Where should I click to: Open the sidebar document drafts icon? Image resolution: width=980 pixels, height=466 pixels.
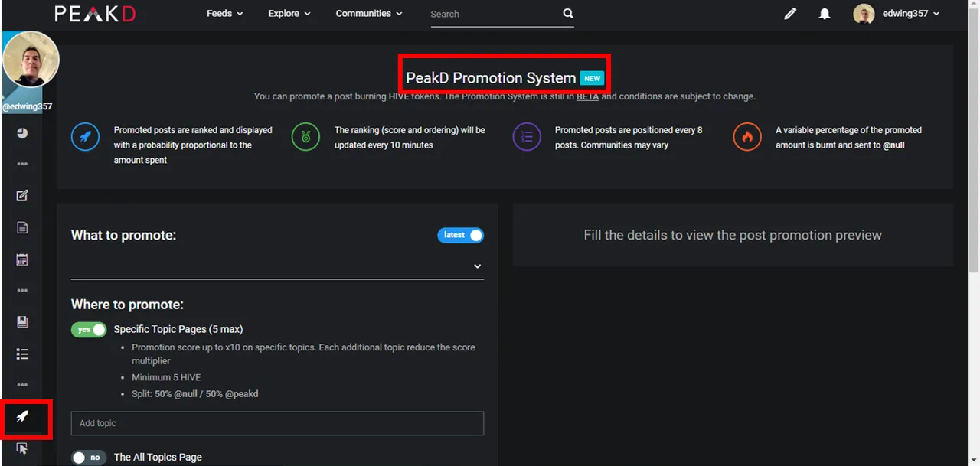tap(22, 227)
